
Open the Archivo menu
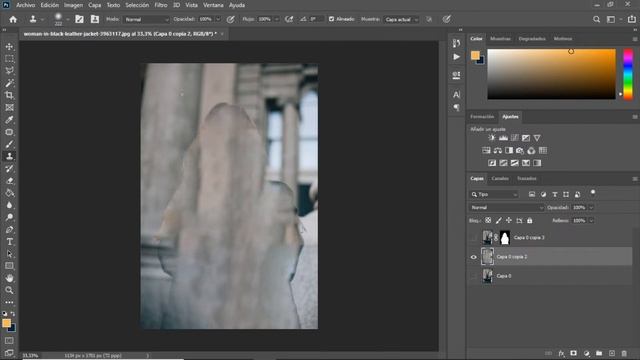tap(25, 5)
